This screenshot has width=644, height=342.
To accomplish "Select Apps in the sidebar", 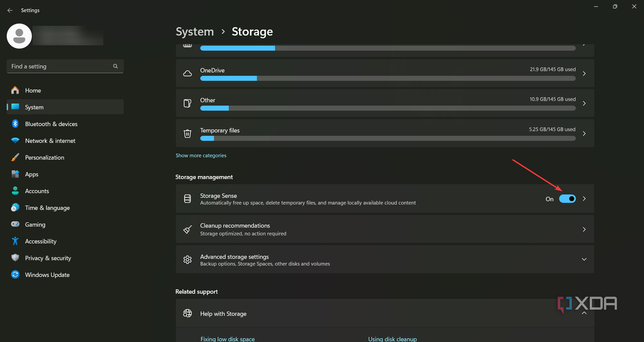I will coord(65,174).
